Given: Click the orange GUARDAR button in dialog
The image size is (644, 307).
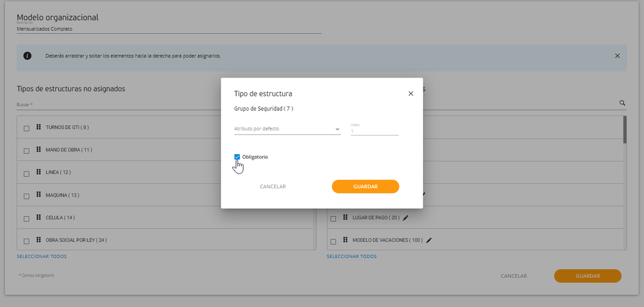Looking at the screenshot, I should click(366, 186).
